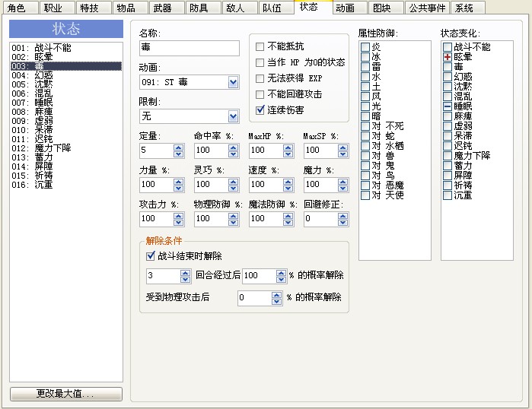Select state 001: 战斗不能 in list
Image resolution: width=532 pixels, height=409 pixels.
(65, 48)
